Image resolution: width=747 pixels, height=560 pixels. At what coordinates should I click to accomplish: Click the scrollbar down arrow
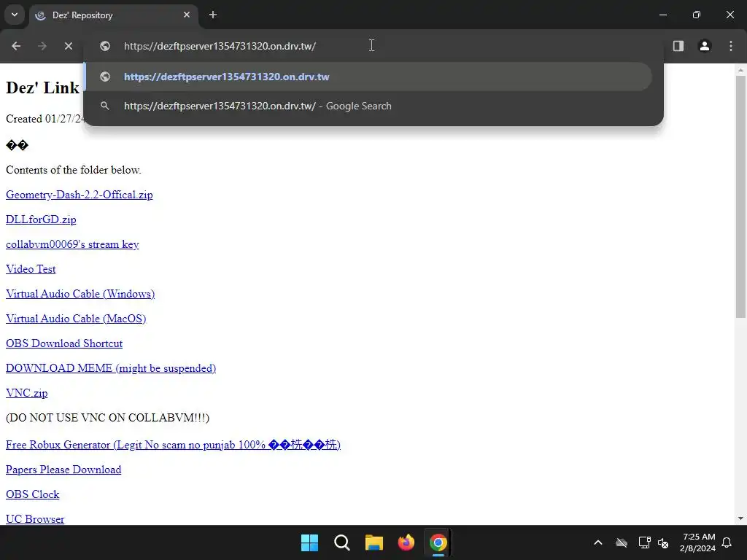click(740, 518)
